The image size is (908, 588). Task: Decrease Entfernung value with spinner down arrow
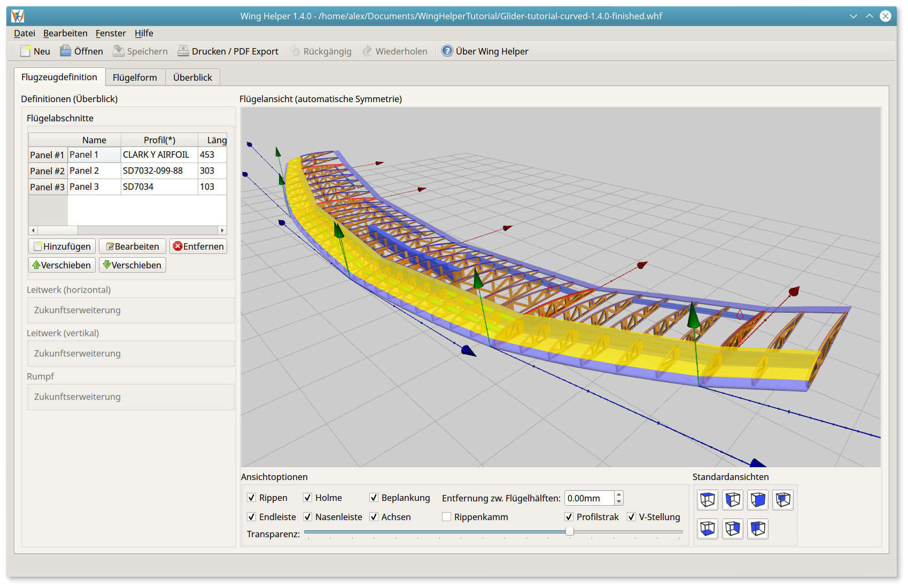coord(619,502)
